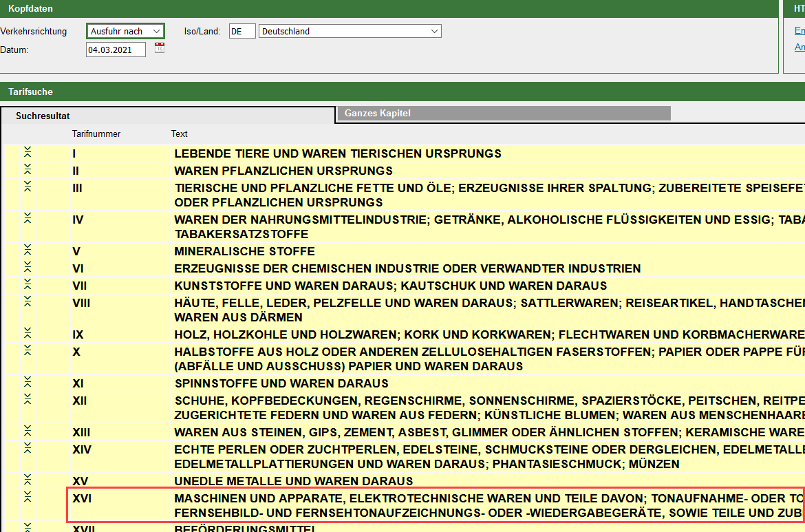Expand section XI Spinnstoffe
This screenshot has height=532, width=805.
pos(28,382)
